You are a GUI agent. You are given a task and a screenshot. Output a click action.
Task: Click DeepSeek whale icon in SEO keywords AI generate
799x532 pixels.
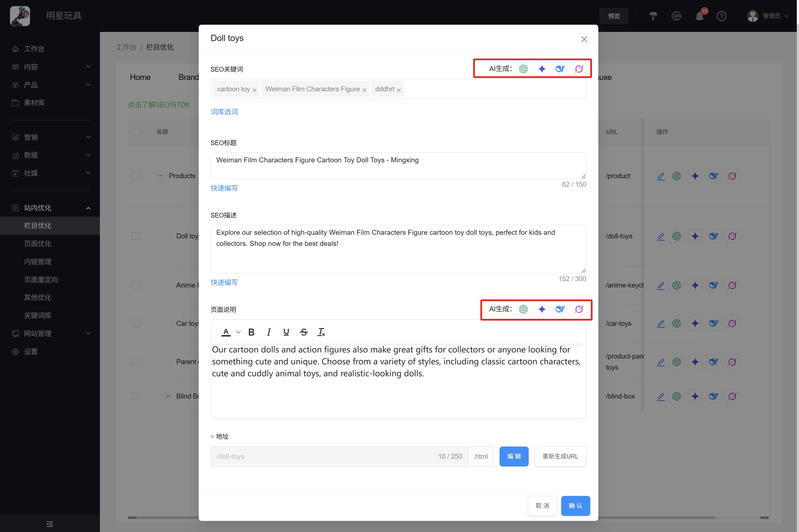coord(560,69)
